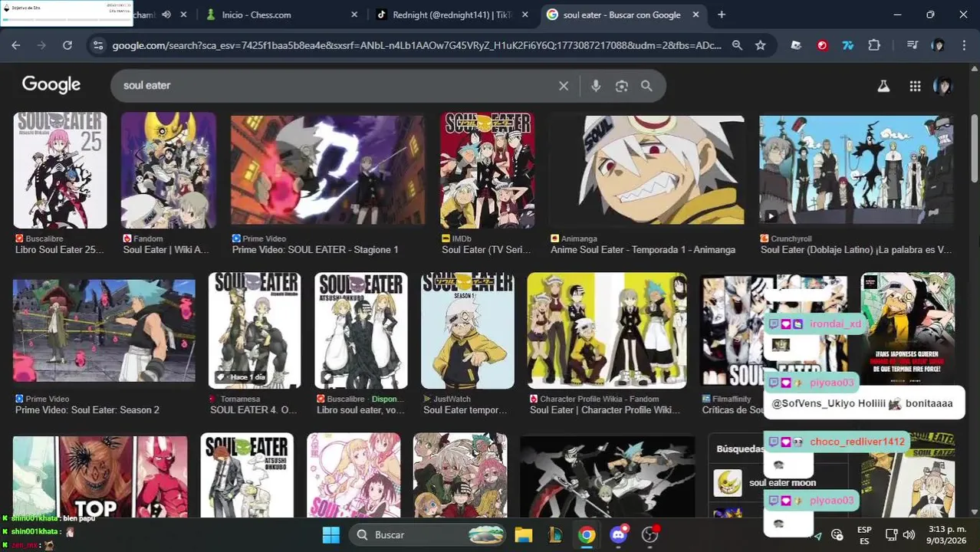980x552 pixels.
Task: Open File Explorer from taskbar
Action: pyautogui.click(x=523, y=535)
